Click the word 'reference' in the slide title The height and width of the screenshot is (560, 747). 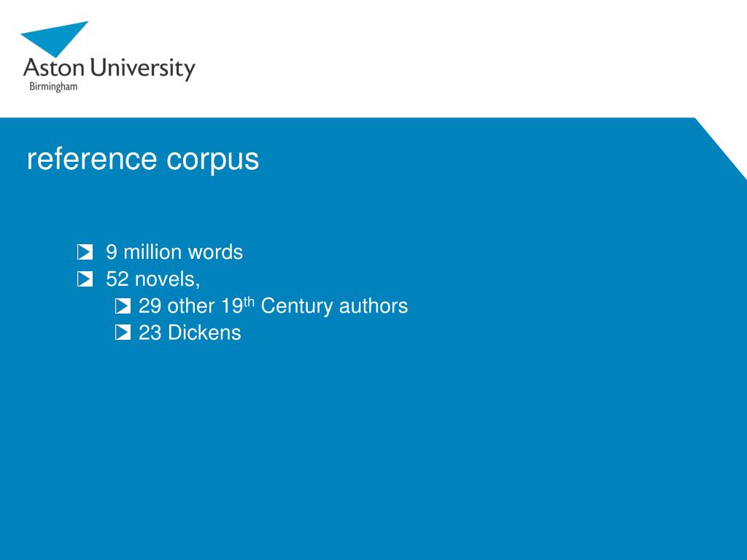pyautogui.click(x=92, y=158)
